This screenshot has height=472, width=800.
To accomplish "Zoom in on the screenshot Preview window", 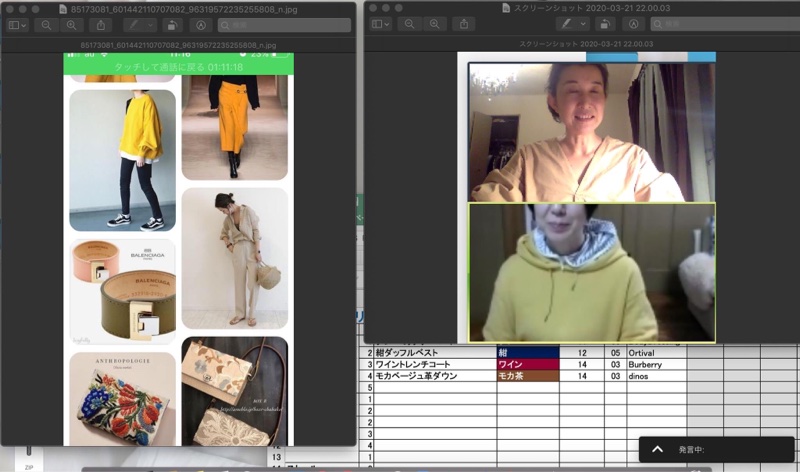I will (434, 24).
